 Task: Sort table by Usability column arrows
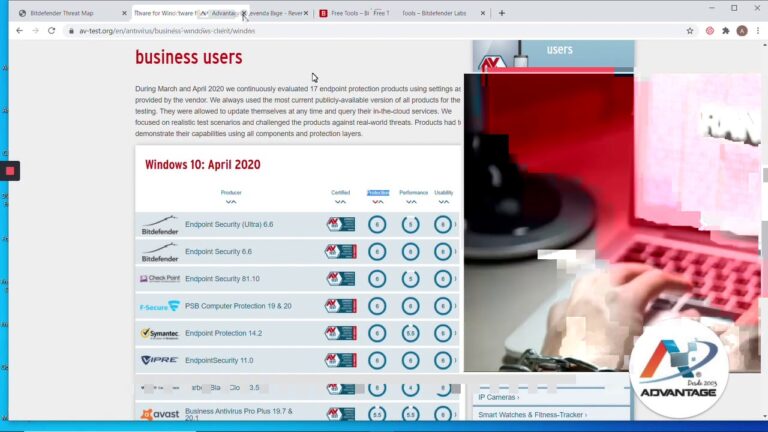(x=443, y=202)
